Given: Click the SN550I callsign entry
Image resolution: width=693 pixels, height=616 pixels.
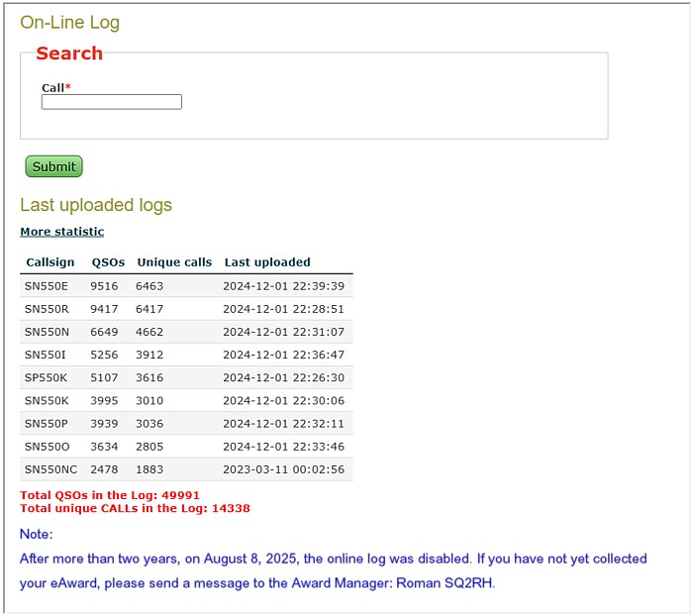Looking at the screenshot, I should coord(45,355).
